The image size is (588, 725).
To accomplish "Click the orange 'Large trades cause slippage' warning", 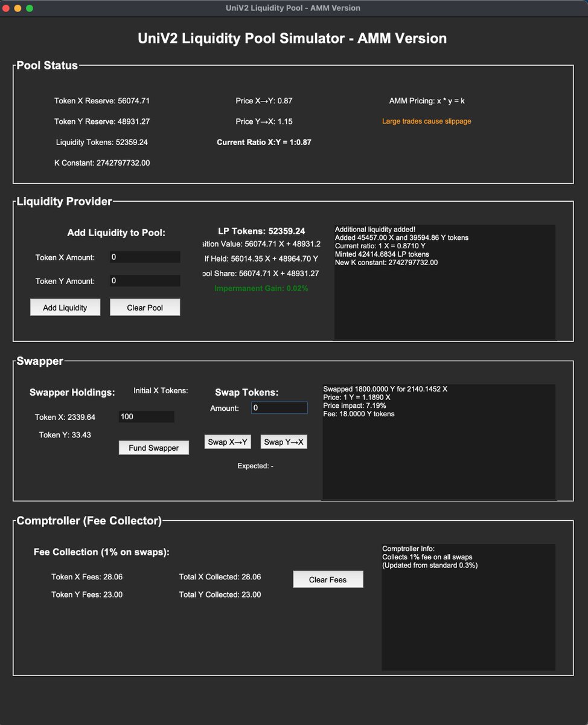I will [427, 121].
